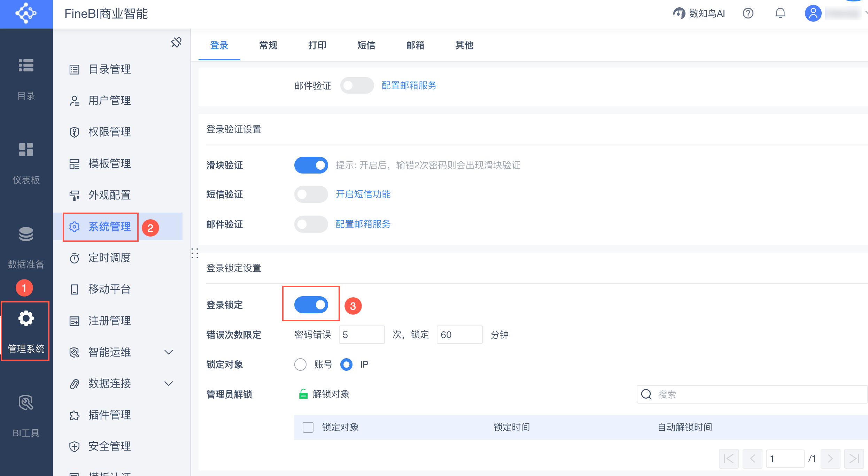Open BI工具 in the left navigation
Viewport: 868px width, 476px height.
pos(26,415)
